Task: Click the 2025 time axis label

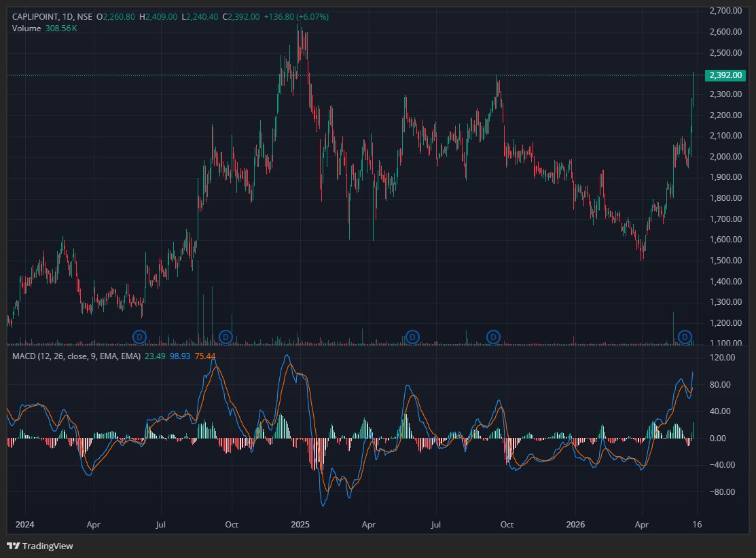Action: pos(300,524)
